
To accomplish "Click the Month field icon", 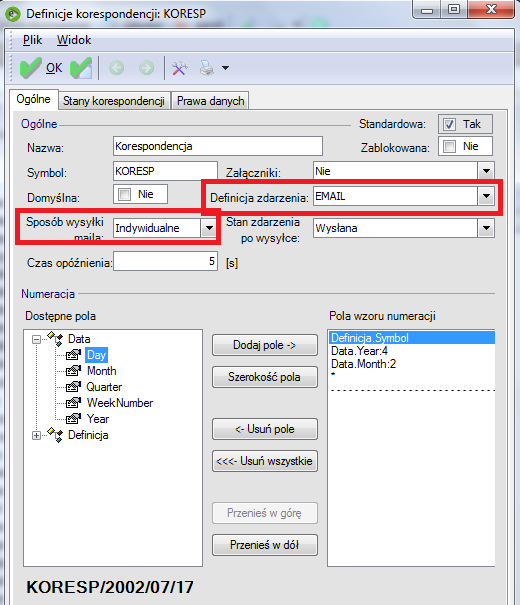I will tap(73, 371).
